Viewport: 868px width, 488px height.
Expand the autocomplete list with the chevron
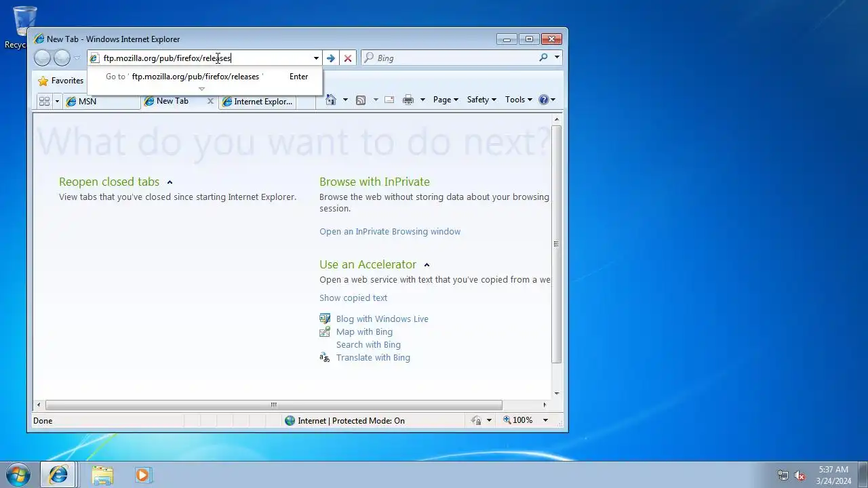pos(201,89)
